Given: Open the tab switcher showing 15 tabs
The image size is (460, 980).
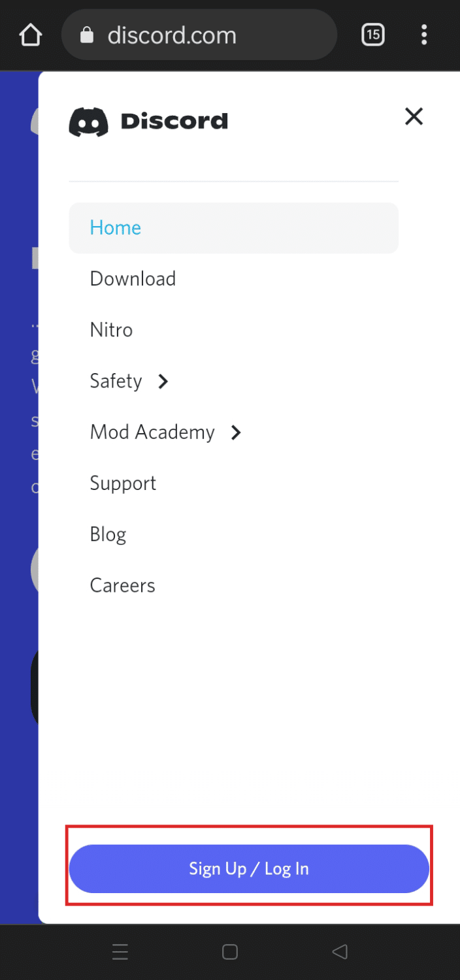Looking at the screenshot, I should pyautogui.click(x=372, y=35).
